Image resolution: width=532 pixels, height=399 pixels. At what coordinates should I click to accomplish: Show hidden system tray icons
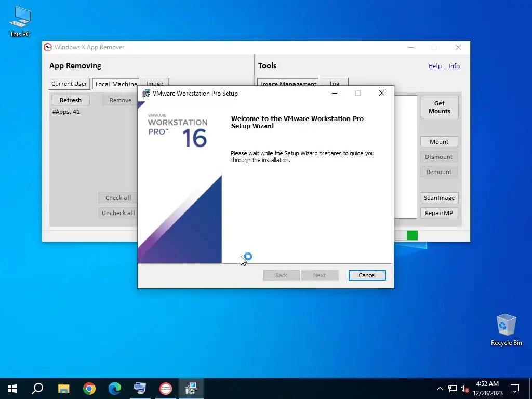(440, 389)
